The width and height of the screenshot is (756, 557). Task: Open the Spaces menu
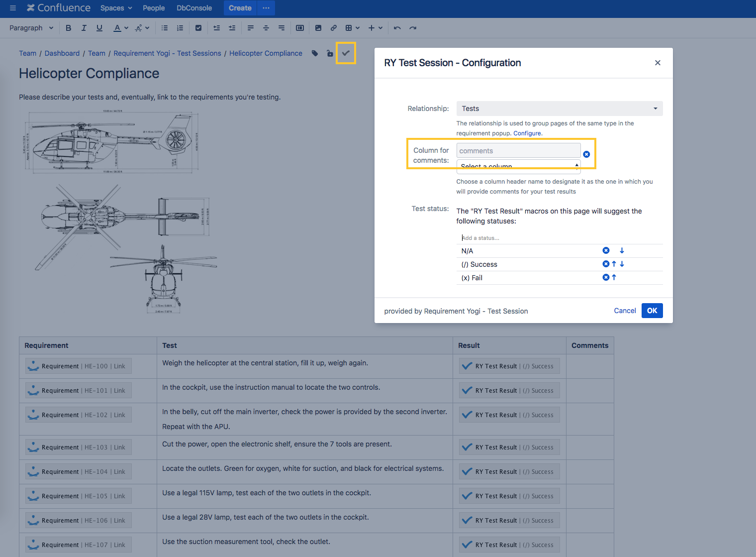116,8
